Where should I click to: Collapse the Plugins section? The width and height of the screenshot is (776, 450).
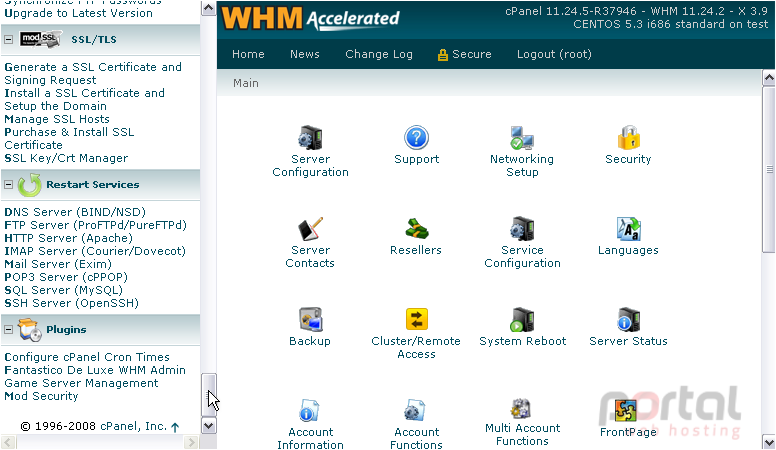(x=8, y=330)
